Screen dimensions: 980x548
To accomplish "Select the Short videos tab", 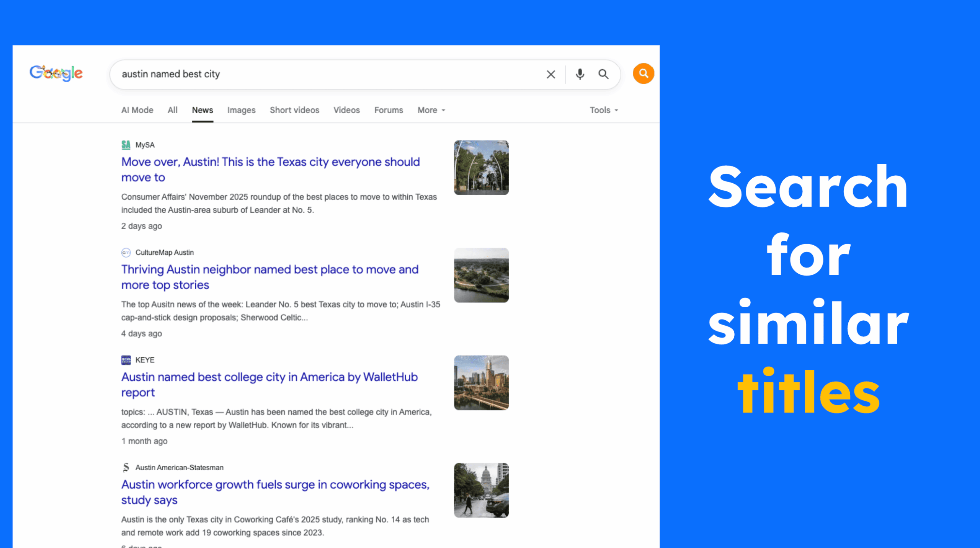I will (x=294, y=110).
